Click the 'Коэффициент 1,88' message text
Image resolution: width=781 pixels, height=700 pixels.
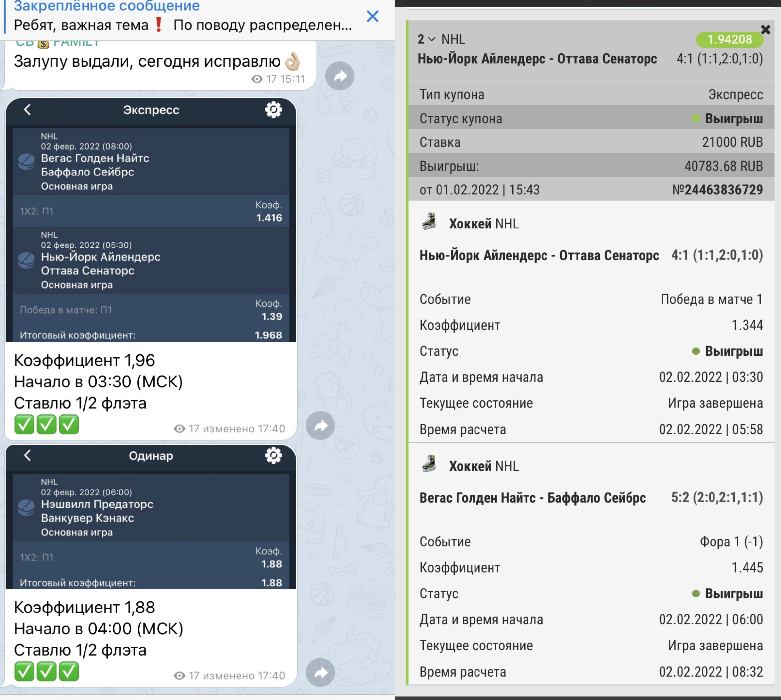(84, 608)
